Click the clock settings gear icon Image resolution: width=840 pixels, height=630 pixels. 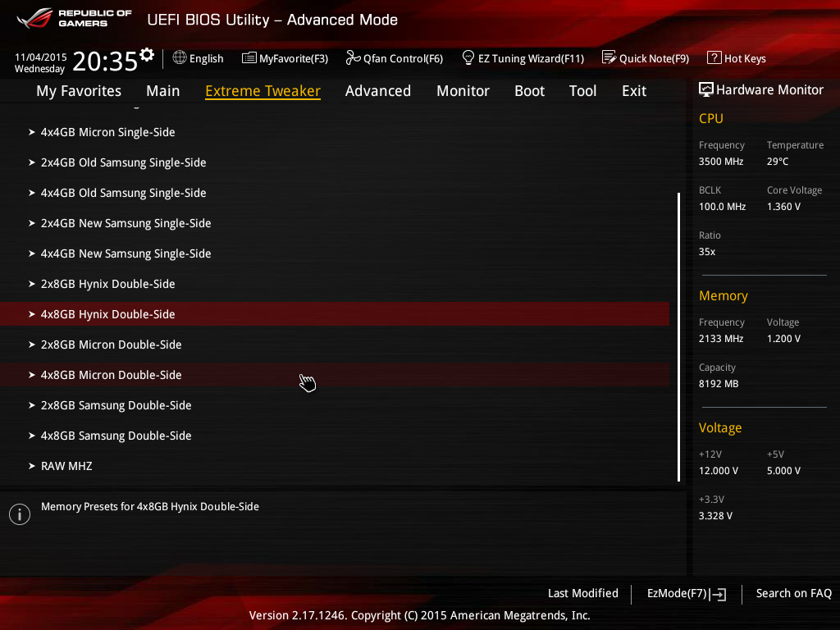point(147,55)
